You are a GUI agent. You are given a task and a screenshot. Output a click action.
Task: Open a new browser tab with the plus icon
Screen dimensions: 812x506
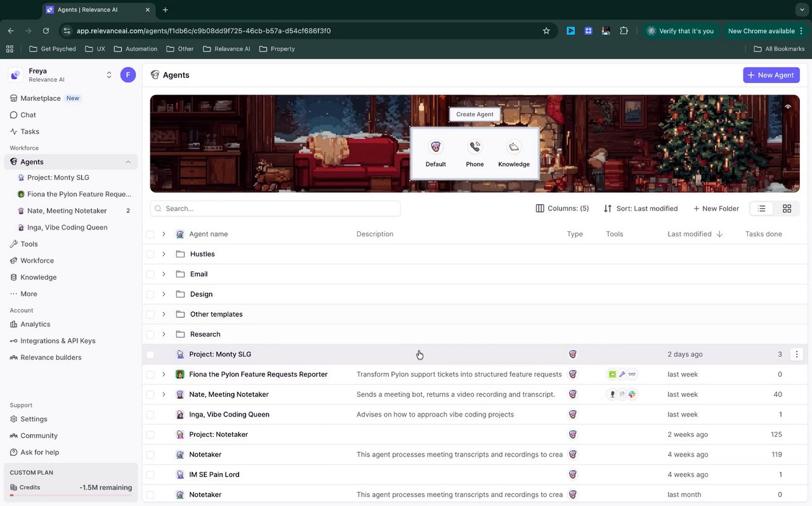pos(166,10)
